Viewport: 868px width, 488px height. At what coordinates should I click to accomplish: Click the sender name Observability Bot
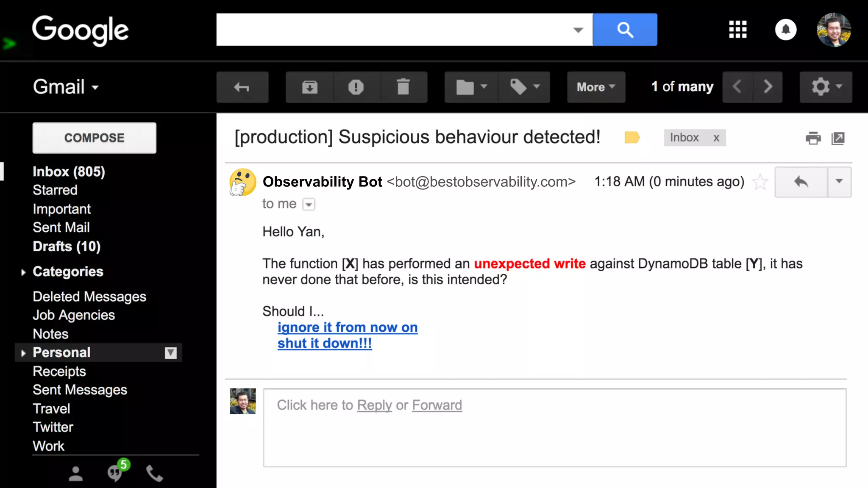coord(323,182)
